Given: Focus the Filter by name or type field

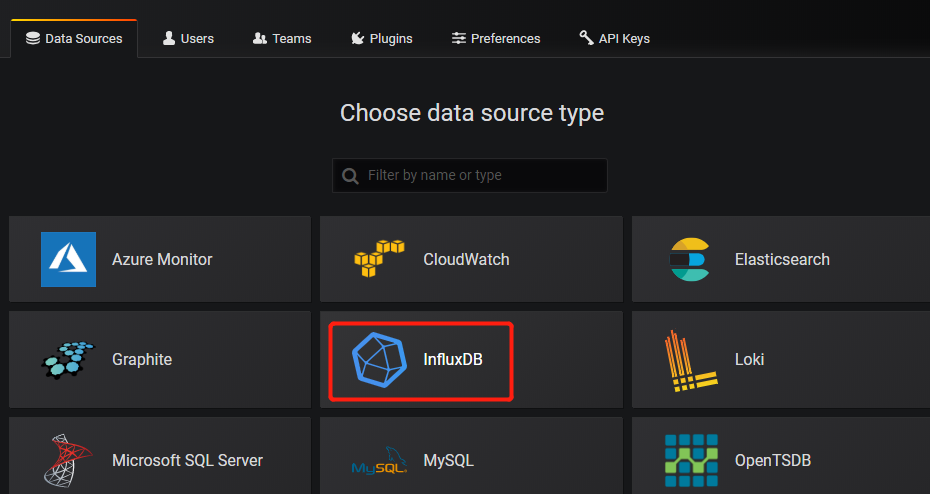Looking at the screenshot, I should pyautogui.click(x=470, y=175).
